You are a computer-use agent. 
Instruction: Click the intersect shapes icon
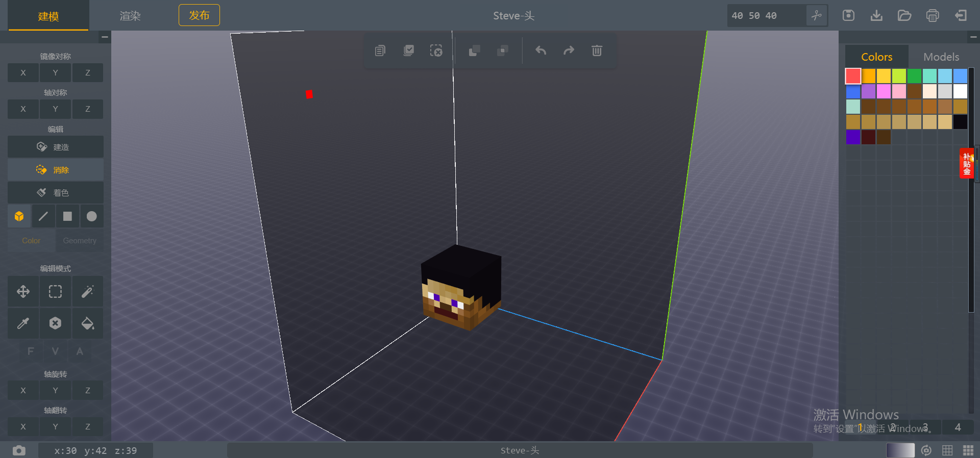pyautogui.click(x=503, y=50)
